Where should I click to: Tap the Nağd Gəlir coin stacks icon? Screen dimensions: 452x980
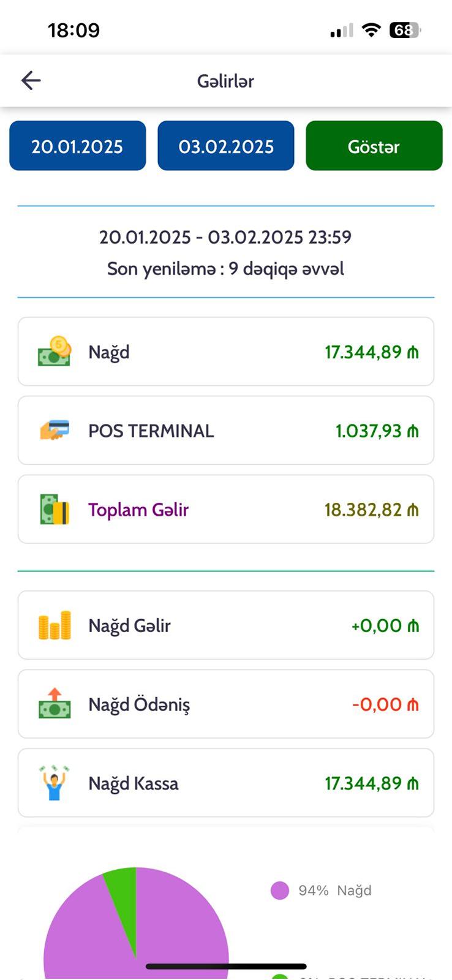click(55, 625)
